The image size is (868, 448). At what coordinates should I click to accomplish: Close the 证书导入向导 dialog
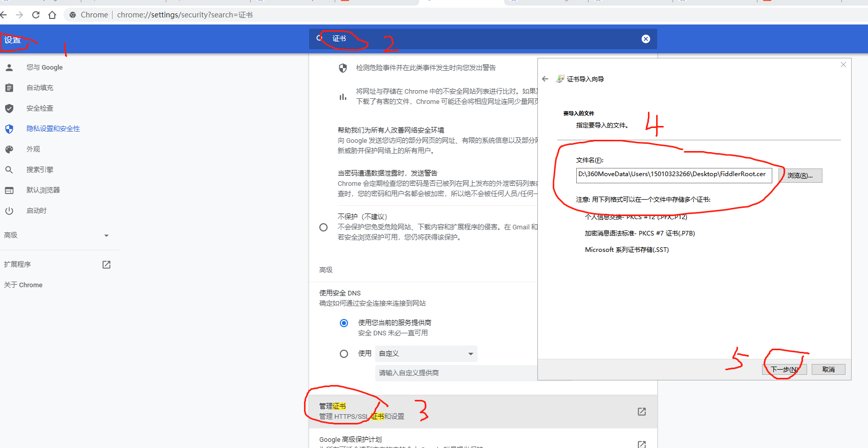[843, 65]
